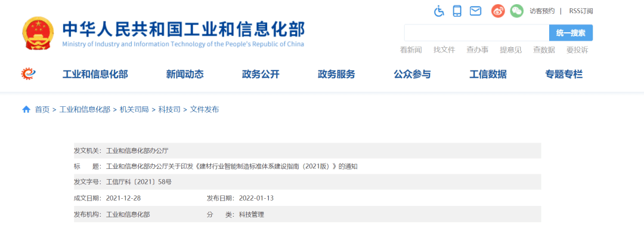
Task: Select the 查办事 search shortcut
Action: click(x=477, y=50)
